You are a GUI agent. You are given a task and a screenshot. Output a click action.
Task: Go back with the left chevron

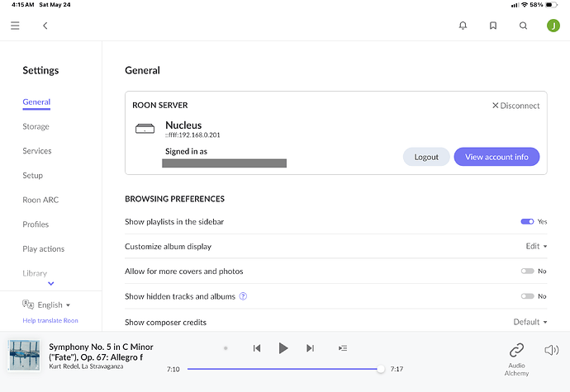pyautogui.click(x=45, y=26)
